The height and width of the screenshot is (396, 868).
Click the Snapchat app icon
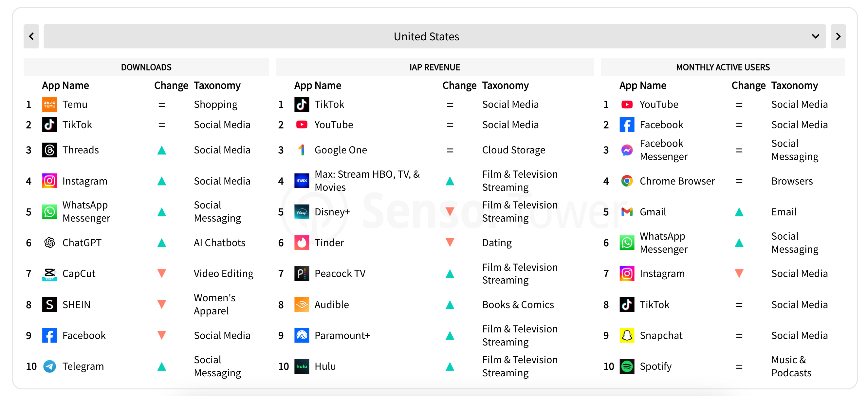pyautogui.click(x=627, y=336)
